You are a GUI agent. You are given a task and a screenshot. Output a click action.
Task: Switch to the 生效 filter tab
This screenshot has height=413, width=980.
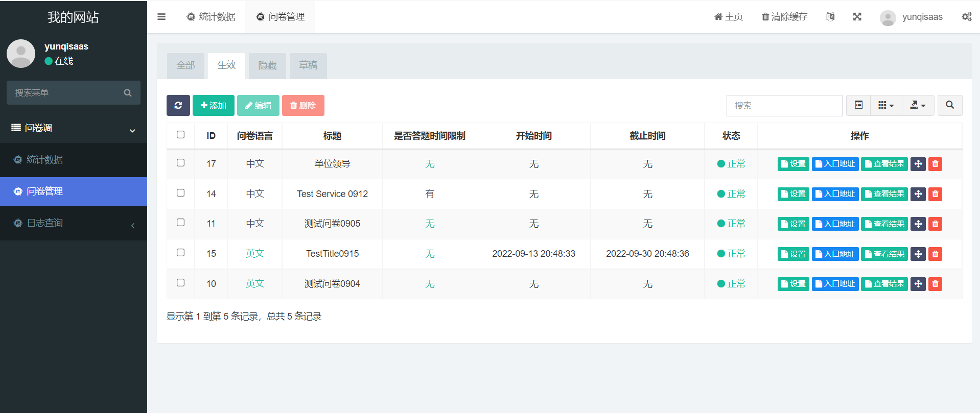pos(226,66)
